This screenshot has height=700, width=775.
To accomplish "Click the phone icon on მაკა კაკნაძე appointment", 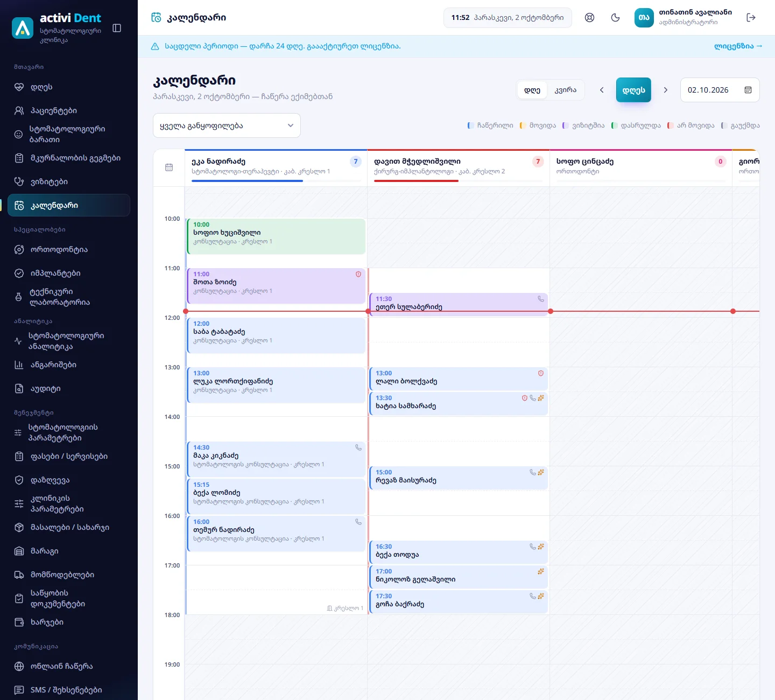I will pos(358,448).
